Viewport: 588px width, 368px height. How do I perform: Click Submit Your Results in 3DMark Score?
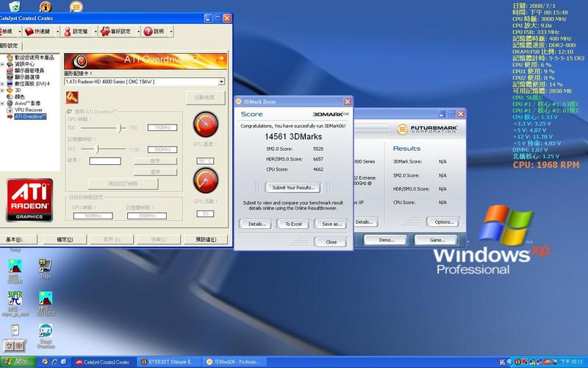point(293,188)
